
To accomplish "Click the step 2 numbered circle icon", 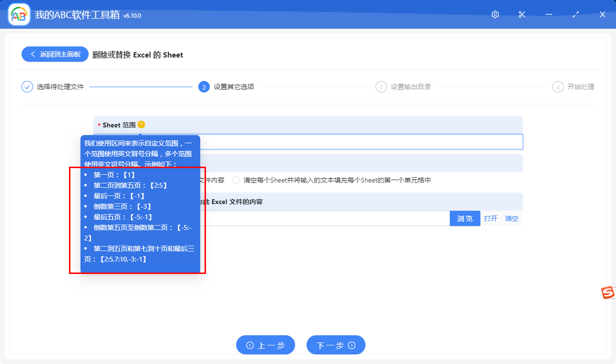I will click(203, 87).
